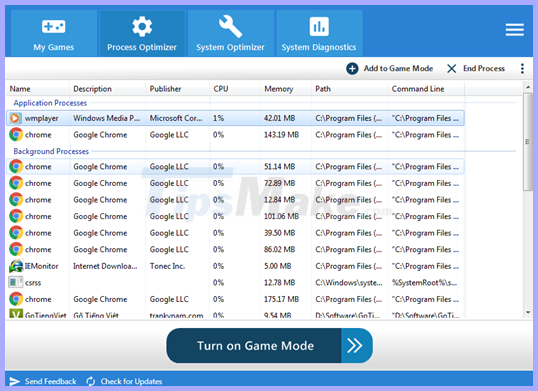538x391 pixels.
Task: Click Add to Game Mode
Action: pos(389,69)
